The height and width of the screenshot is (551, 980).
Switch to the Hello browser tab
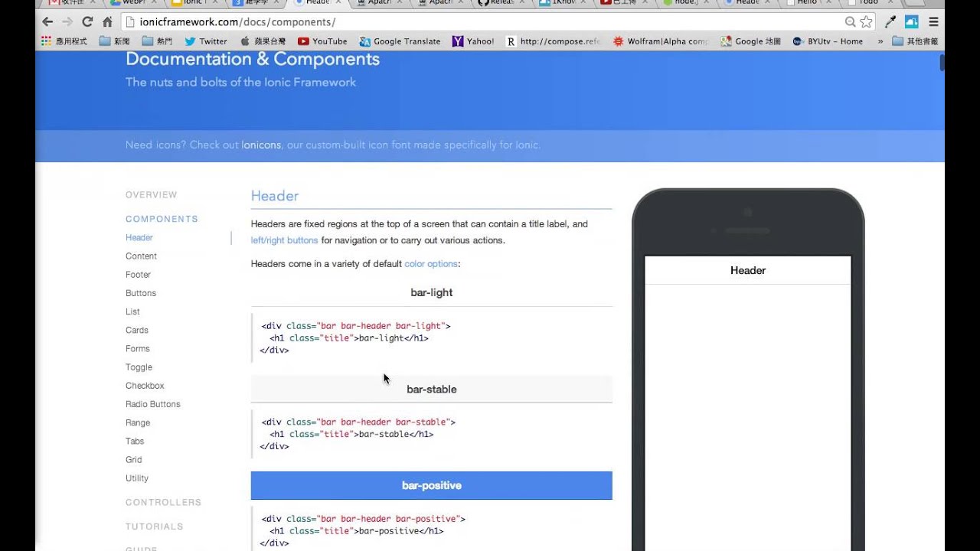pyautogui.click(x=807, y=3)
